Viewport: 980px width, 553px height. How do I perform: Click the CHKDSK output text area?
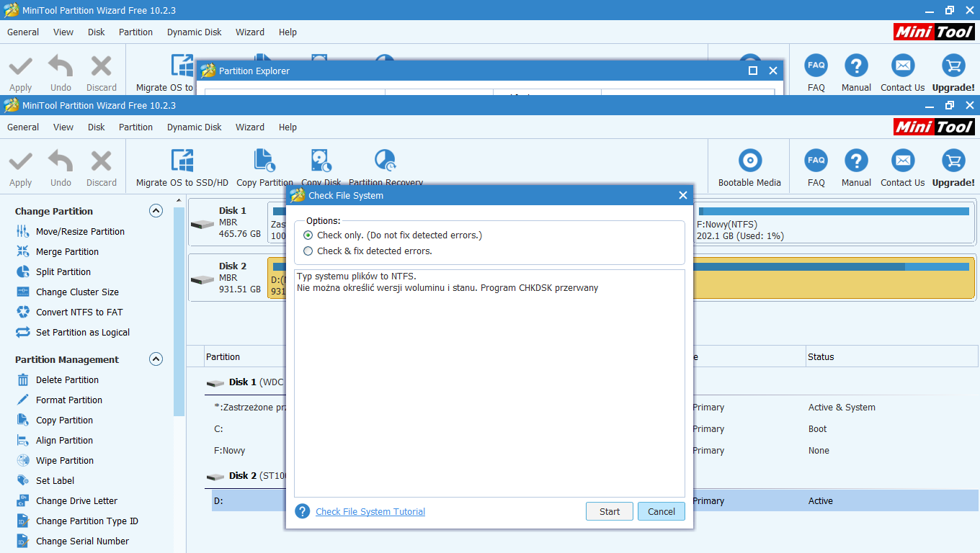[x=489, y=383]
